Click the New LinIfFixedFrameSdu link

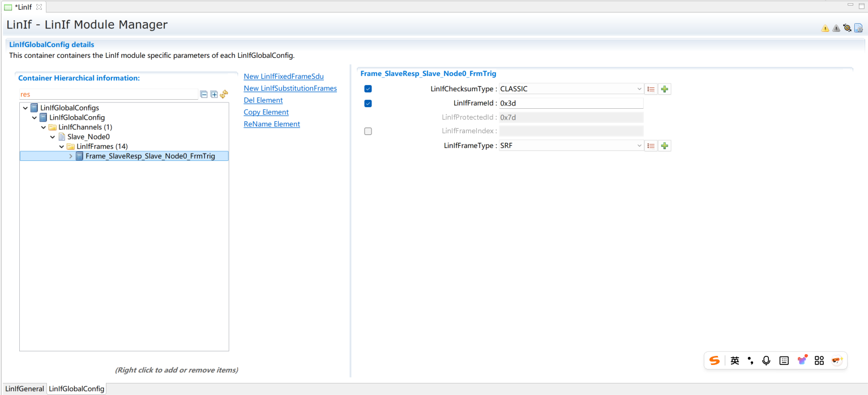click(x=284, y=77)
